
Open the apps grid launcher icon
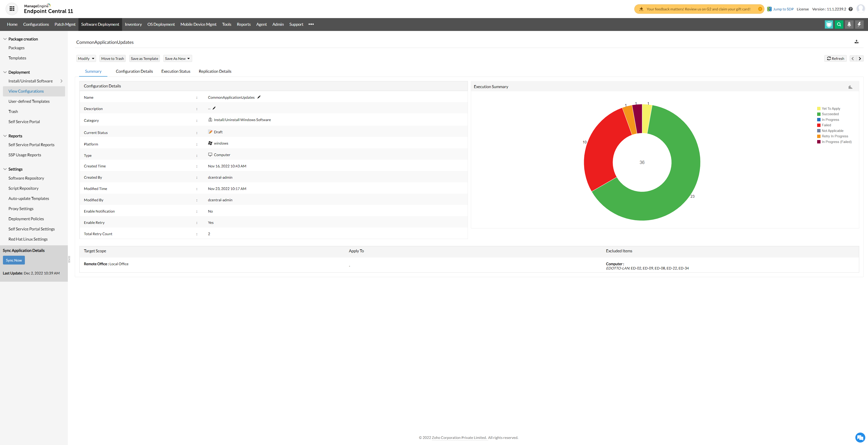click(x=12, y=9)
